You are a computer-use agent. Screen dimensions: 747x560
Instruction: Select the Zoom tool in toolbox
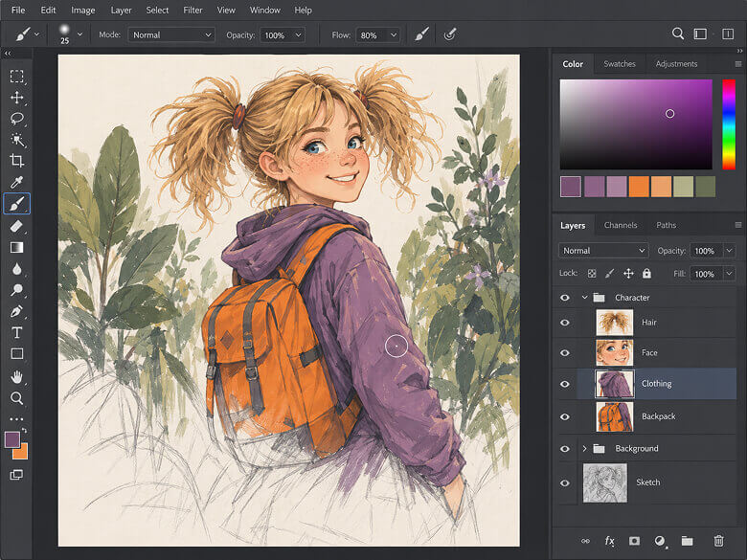(16, 398)
